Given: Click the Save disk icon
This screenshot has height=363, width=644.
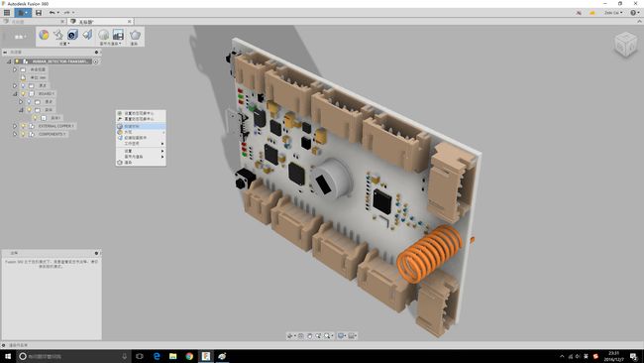Looking at the screenshot, I should pos(39,13).
